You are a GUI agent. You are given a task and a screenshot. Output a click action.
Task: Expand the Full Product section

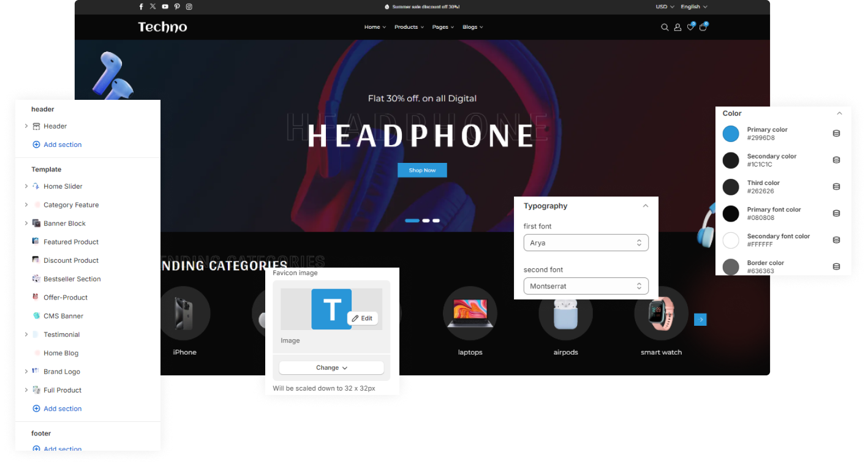[26, 390]
